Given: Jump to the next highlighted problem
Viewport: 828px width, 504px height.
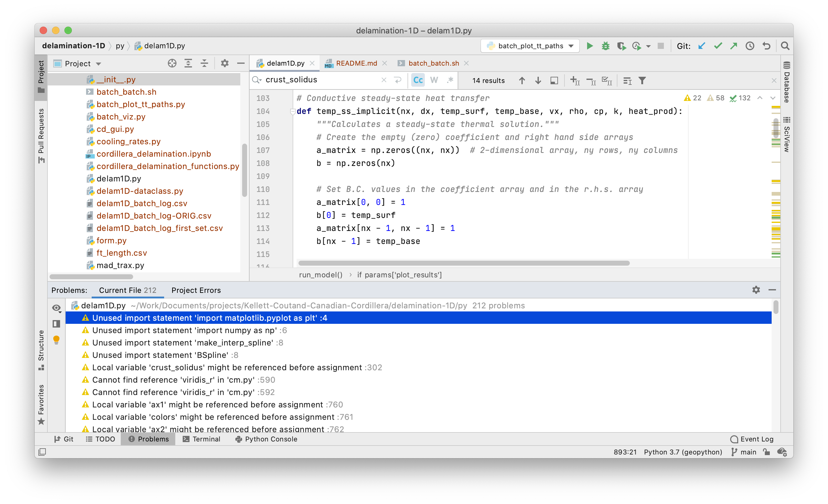Looking at the screenshot, I should [773, 98].
